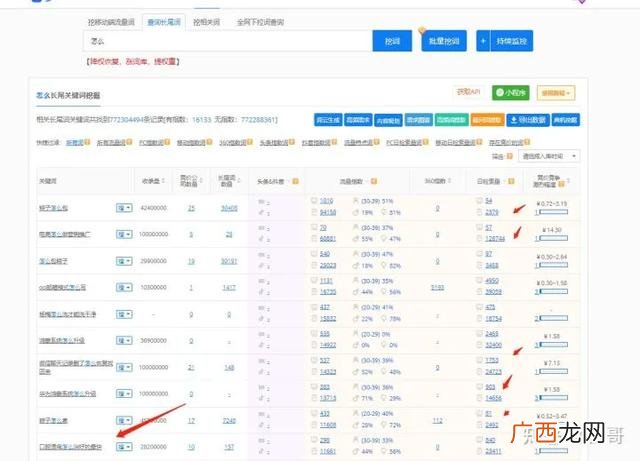Click help icon beside 360指数词 filter

pyautogui.click(x=250, y=142)
